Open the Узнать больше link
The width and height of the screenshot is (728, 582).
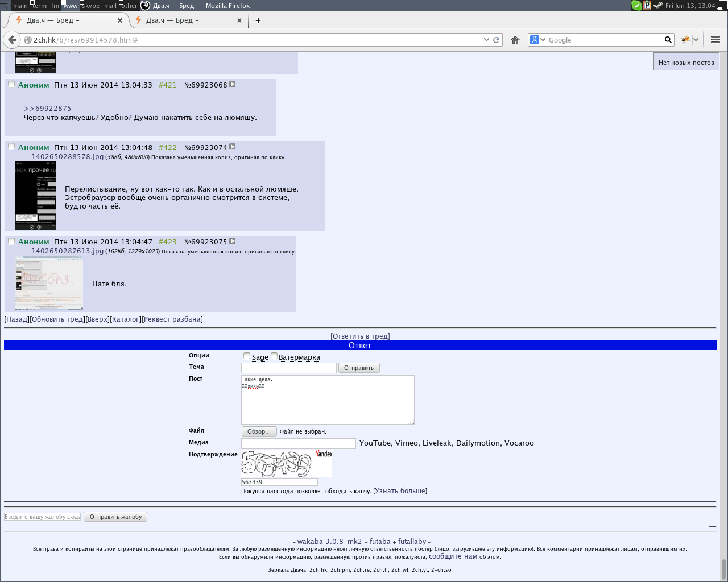pos(400,491)
